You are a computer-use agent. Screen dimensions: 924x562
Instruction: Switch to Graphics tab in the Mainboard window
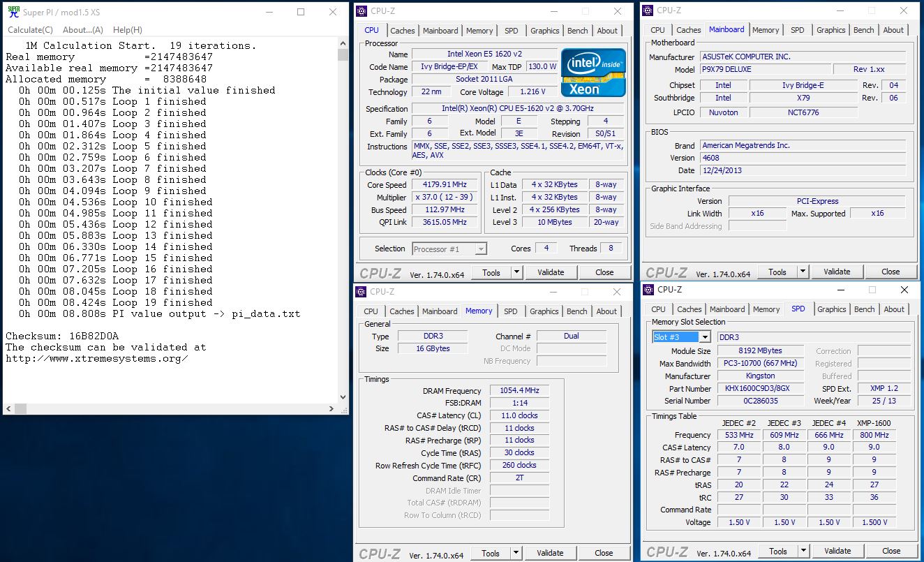(x=830, y=30)
